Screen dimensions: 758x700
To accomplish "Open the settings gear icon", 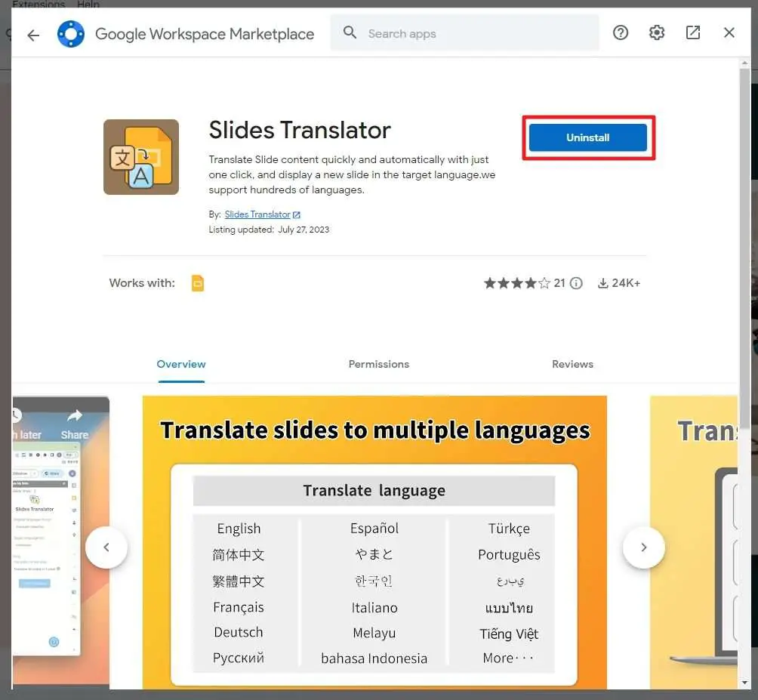I will [x=657, y=33].
